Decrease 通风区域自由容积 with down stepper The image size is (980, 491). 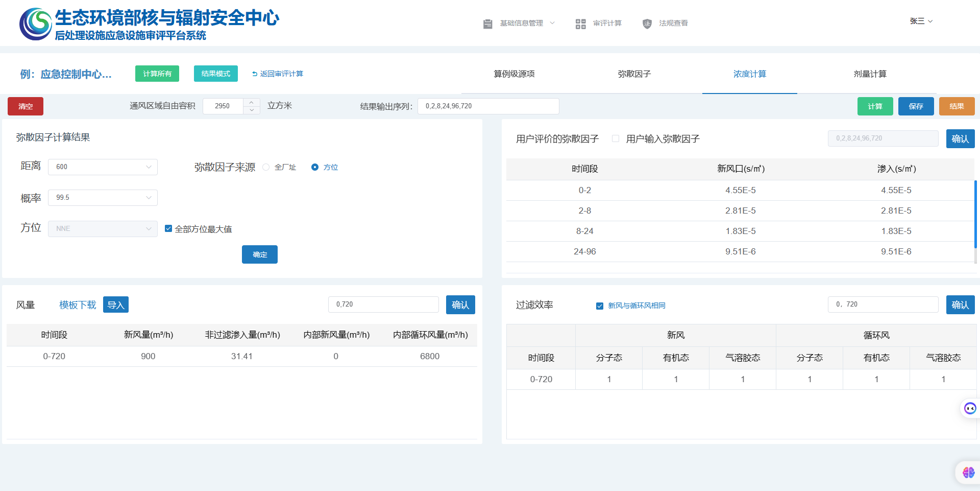coord(252,110)
